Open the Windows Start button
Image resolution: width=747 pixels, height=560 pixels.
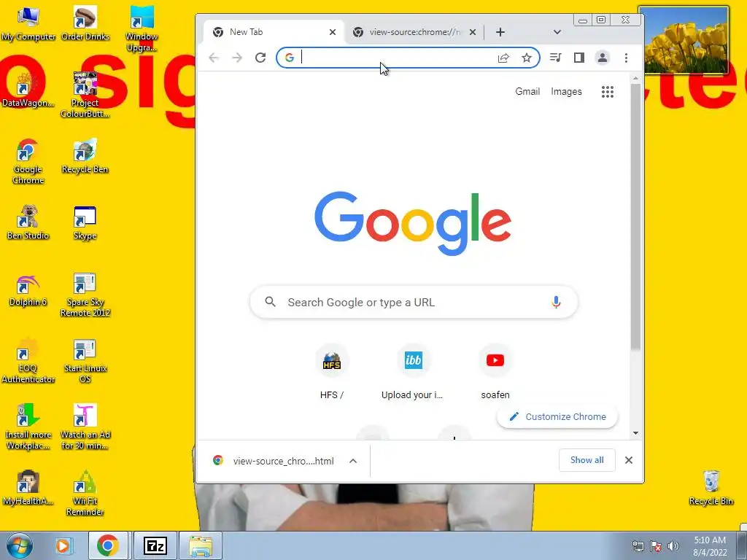19,545
